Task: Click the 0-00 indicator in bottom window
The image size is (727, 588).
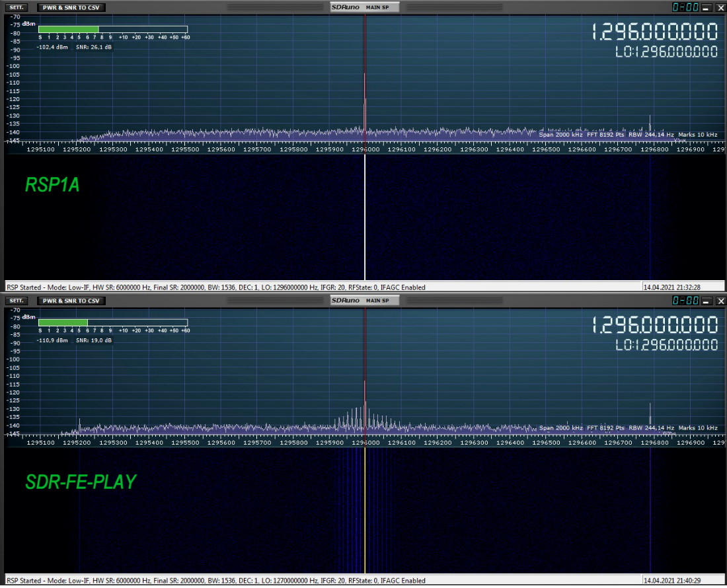Action: 685,301
